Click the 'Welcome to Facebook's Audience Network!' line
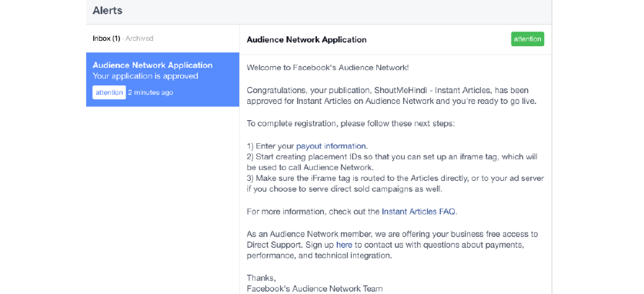Image resolution: width=644 pixels, height=294 pixels. (x=328, y=68)
